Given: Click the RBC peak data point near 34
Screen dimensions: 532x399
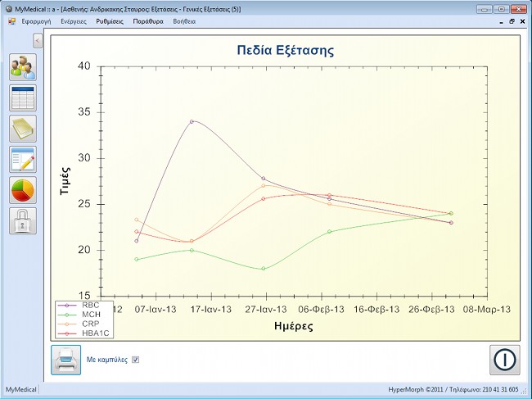Looking at the screenshot, I should 192,121.
